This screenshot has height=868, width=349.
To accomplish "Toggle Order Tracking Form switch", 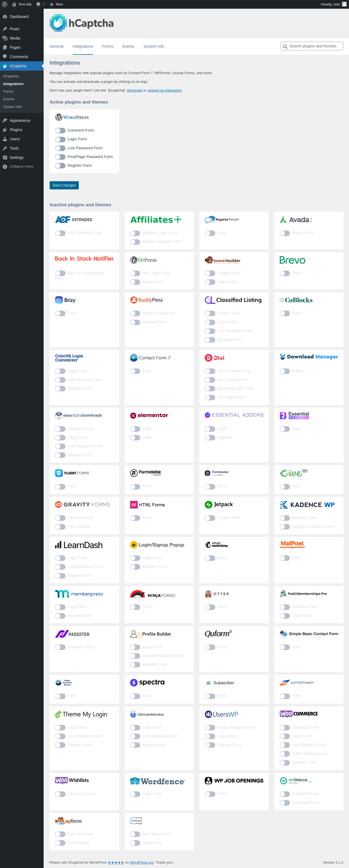I will tap(285, 754).
